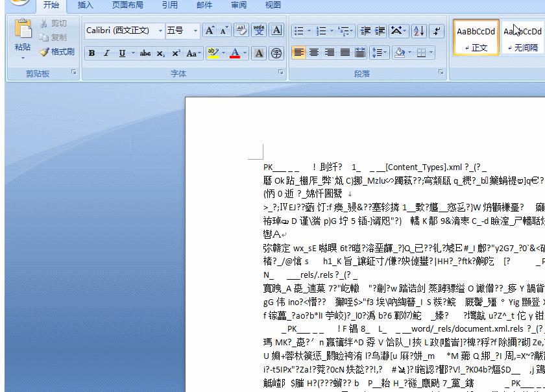Viewport: 545px width, 392px height.
Task: Expand the Font (字体) dialog launcher
Action: 280,72
